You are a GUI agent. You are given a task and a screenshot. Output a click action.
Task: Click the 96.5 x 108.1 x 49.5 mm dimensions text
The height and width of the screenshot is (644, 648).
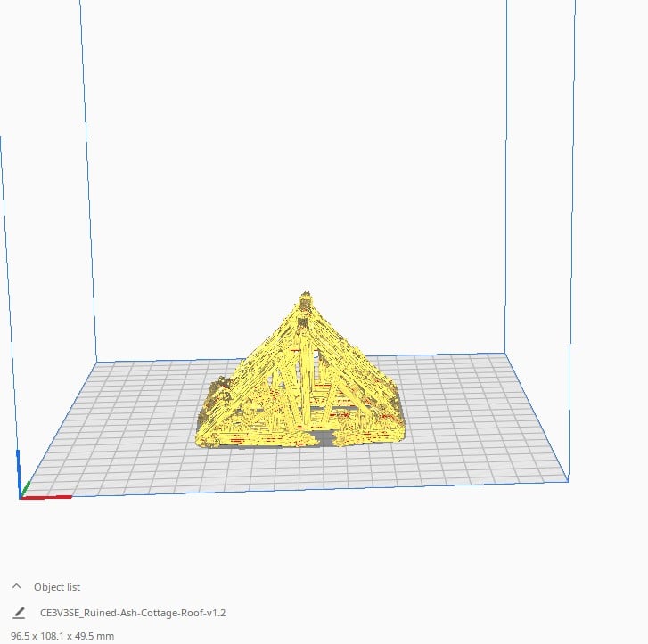point(62,636)
